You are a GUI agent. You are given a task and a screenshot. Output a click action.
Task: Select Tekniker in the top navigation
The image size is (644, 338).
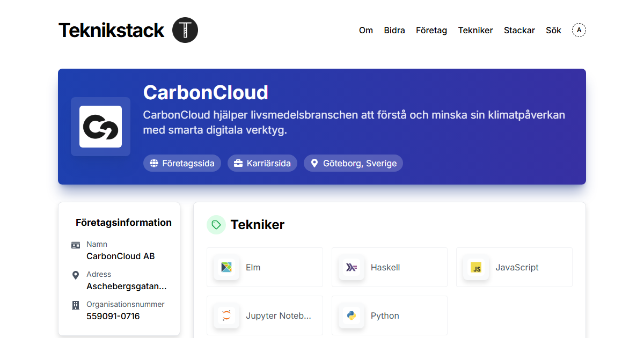coord(475,30)
